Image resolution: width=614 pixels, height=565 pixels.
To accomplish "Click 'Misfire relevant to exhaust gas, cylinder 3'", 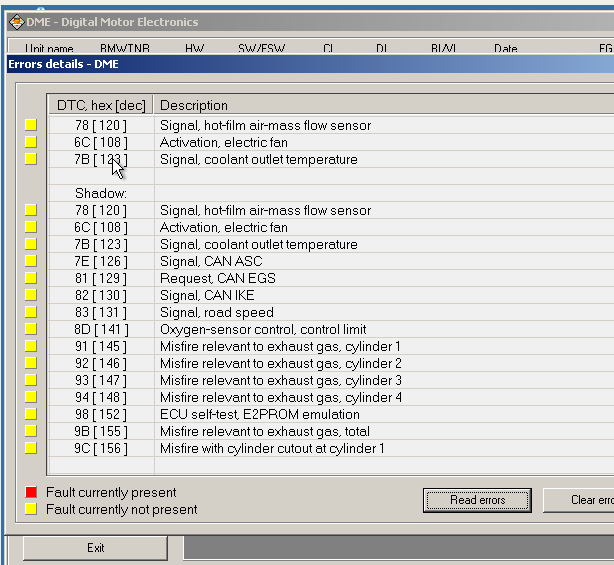I will [x=281, y=381].
